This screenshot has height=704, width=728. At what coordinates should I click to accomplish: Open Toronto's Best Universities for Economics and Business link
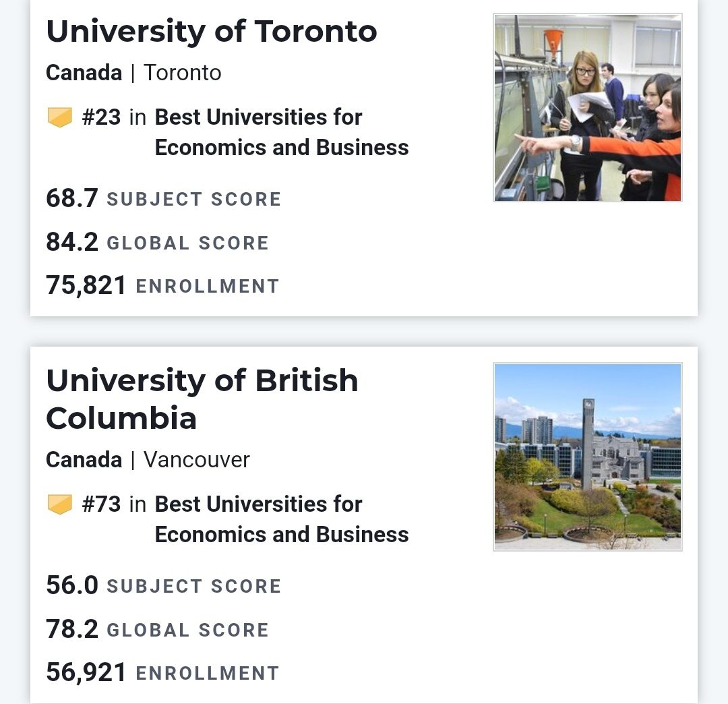pyautogui.click(x=281, y=132)
